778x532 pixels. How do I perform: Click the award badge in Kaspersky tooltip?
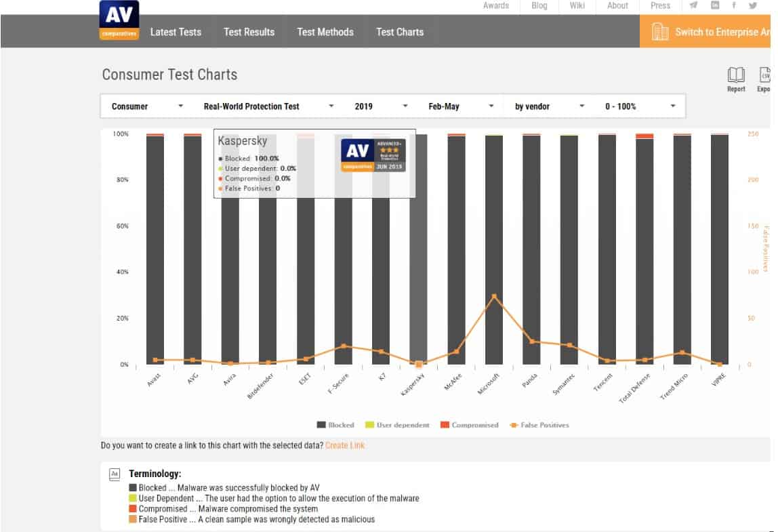pyautogui.click(x=373, y=155)
